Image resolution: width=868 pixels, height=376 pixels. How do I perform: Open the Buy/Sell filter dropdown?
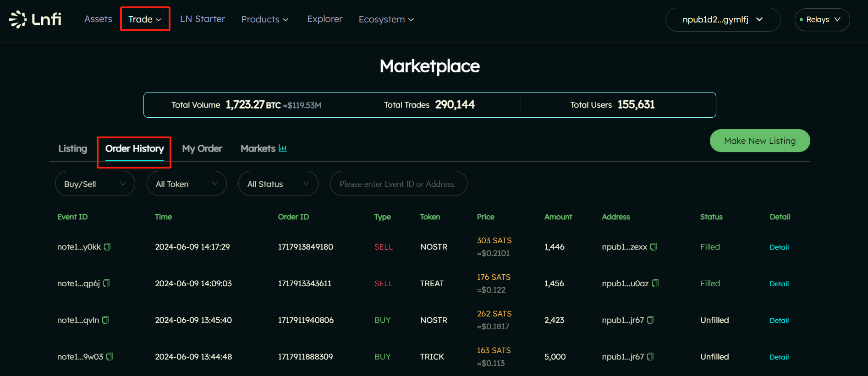95,184
